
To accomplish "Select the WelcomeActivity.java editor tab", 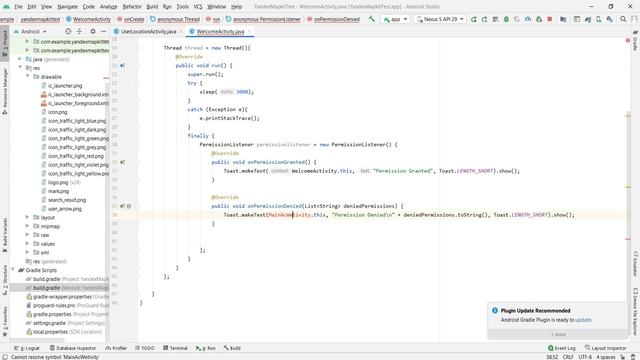I will (x=220, y=31).
